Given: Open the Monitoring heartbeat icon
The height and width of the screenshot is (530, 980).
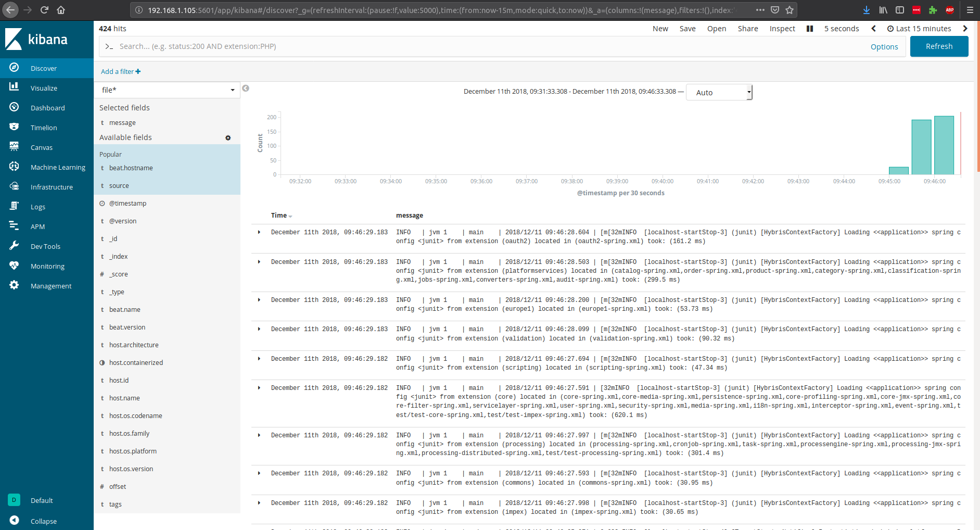Looking at the screenshot, I should pyautogui.click(x=14, y=266).
